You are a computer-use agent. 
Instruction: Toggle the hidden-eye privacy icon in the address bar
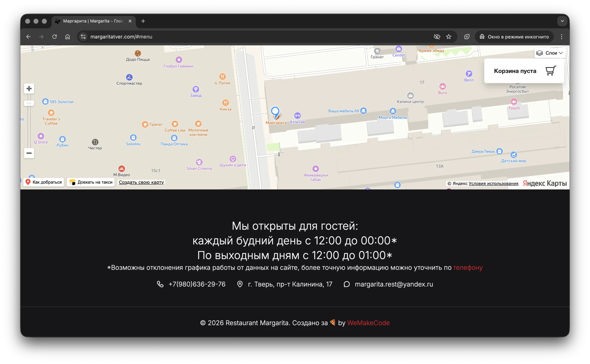[437, 37]
